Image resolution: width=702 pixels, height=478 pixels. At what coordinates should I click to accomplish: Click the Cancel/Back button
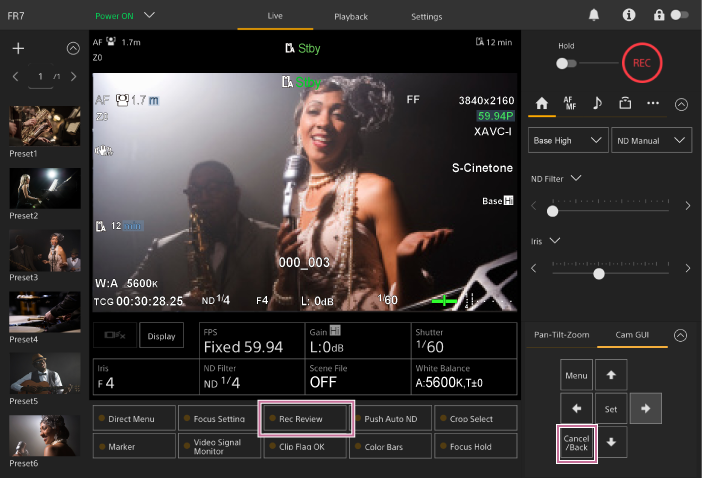pyautogui.click(x=577, y=442)
